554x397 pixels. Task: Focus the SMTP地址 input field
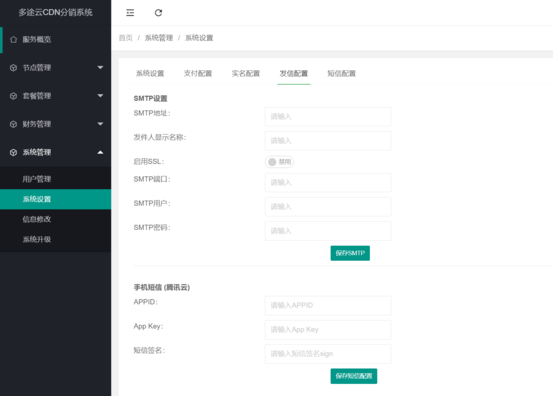328,117
